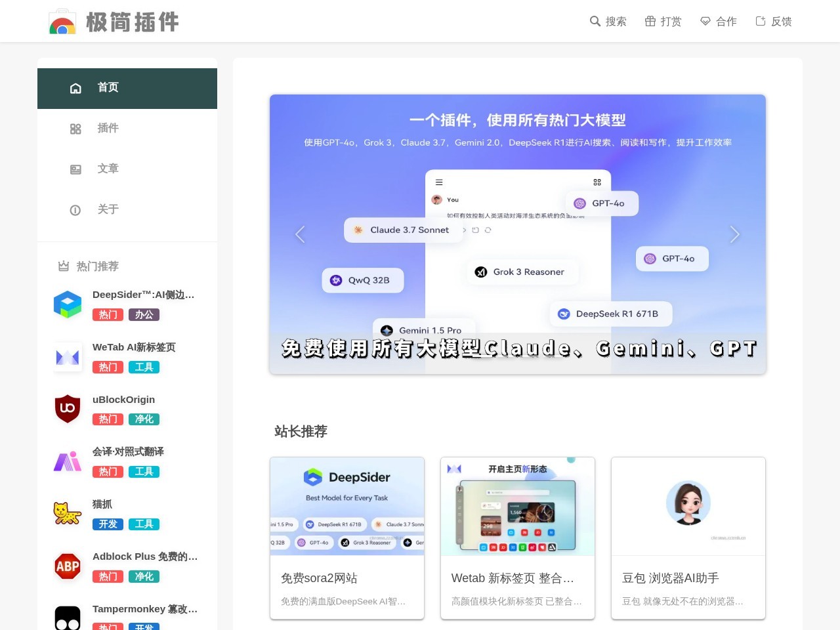Open 反馈 link in top navigation
Viewport: 840px width, 630px height.
(x=774, y=21)
